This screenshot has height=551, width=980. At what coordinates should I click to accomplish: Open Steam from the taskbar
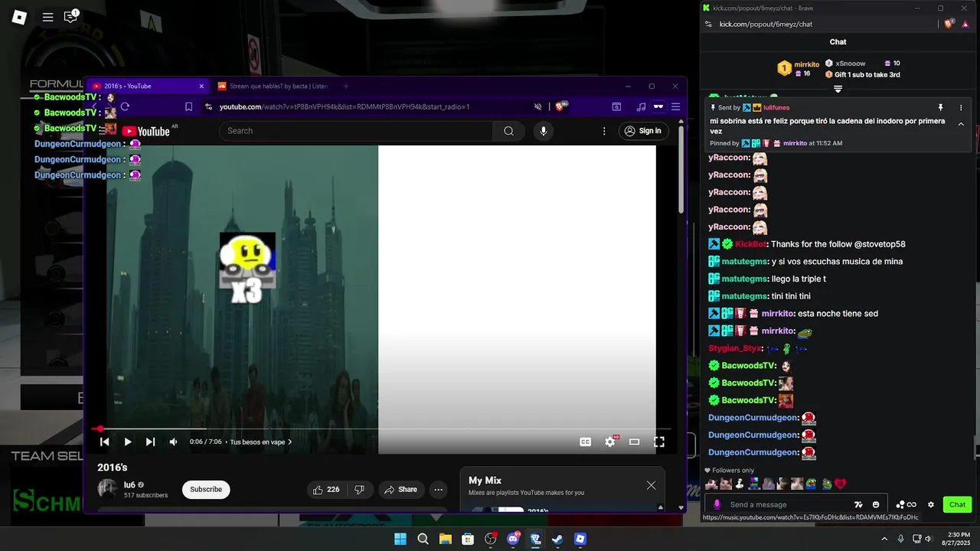pyautogui.click(x=557, y=539)
